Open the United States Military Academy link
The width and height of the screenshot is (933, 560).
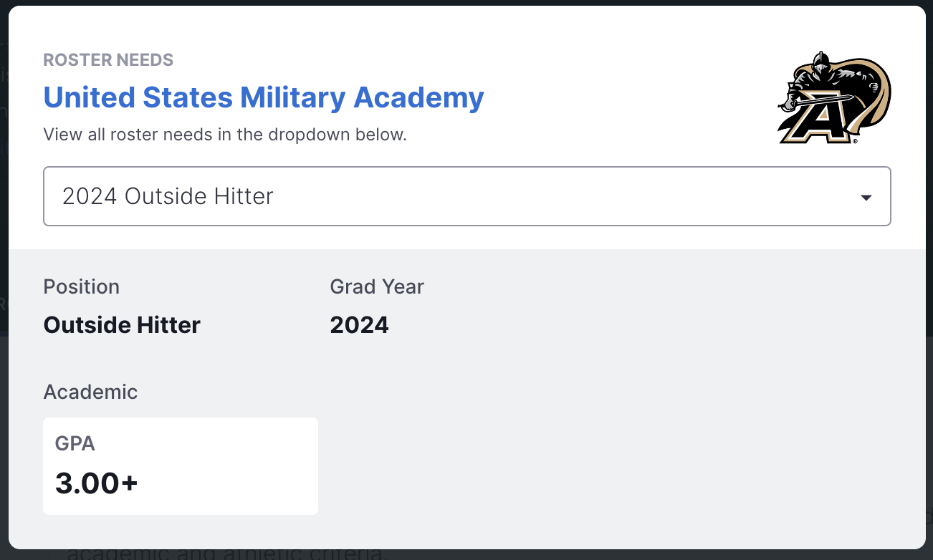[x=264, y=97]
